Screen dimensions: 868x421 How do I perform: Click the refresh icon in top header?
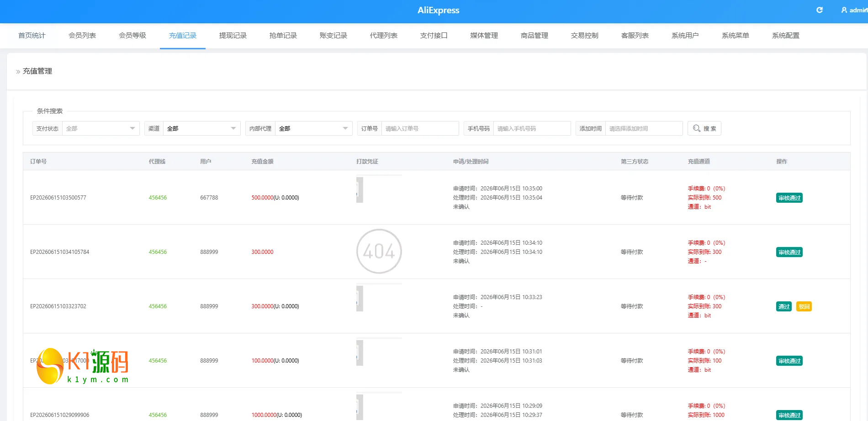[820, 10]
